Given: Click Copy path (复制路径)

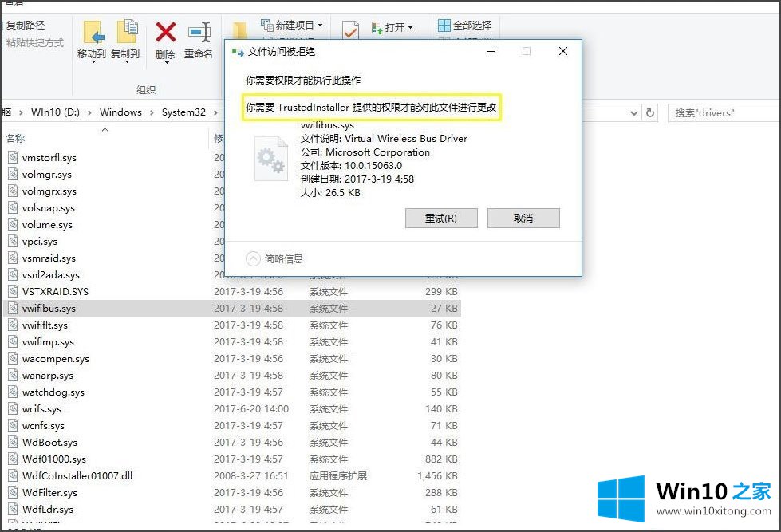Looking at the screenshot, I should [x=26, y=25].
